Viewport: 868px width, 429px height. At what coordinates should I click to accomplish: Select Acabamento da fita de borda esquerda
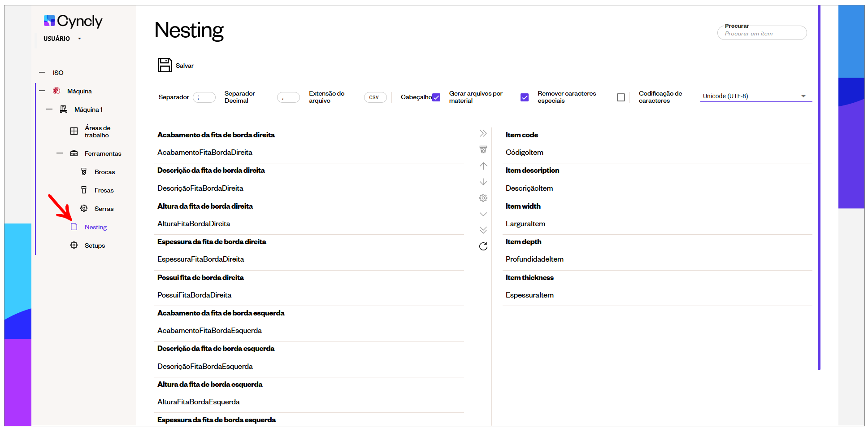coord(221,313)
